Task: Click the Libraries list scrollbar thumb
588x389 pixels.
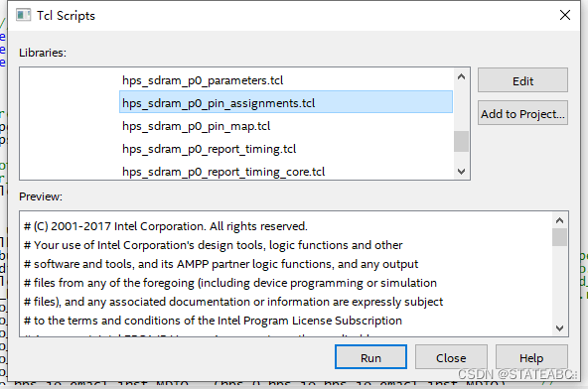Action: click(461, 141)
